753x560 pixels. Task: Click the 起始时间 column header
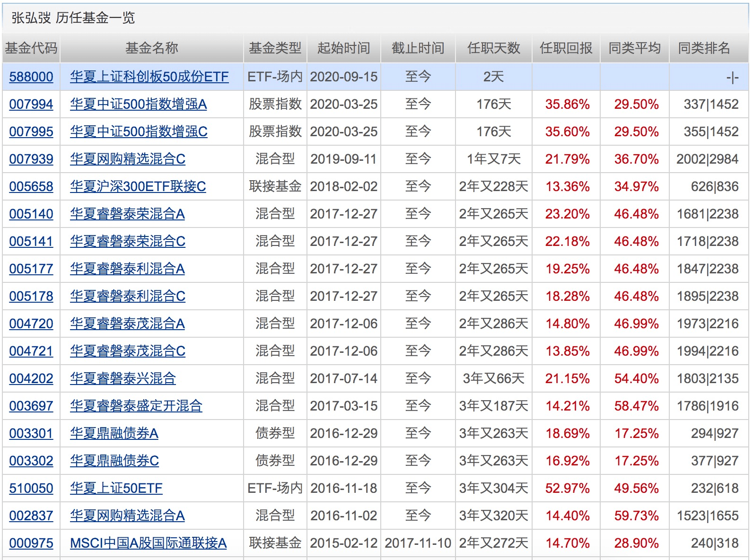[344, 48]
